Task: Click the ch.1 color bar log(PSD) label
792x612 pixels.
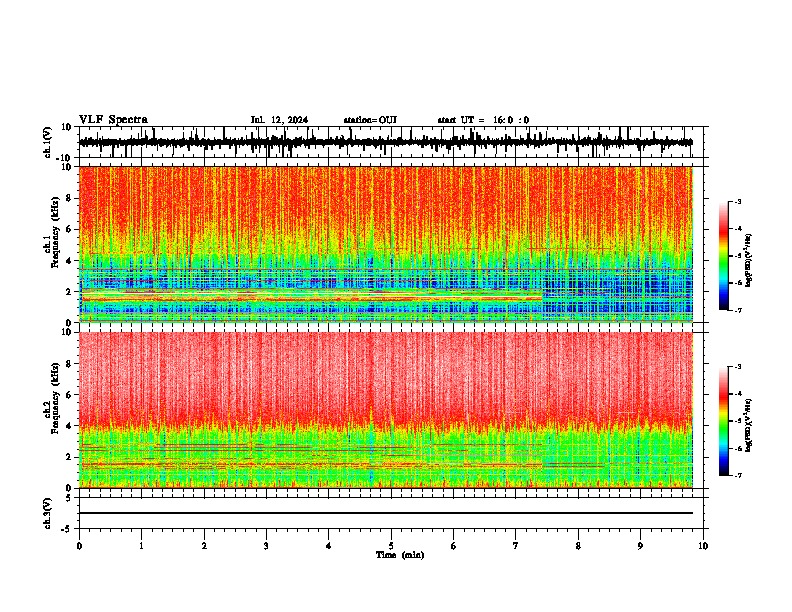Action: (749, 261)
